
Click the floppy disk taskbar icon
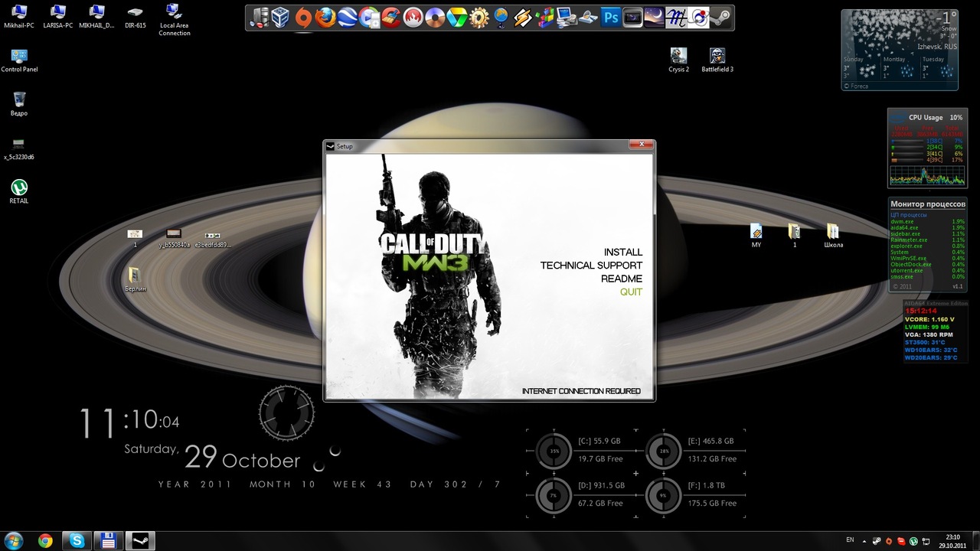click(x=108, y=541)
